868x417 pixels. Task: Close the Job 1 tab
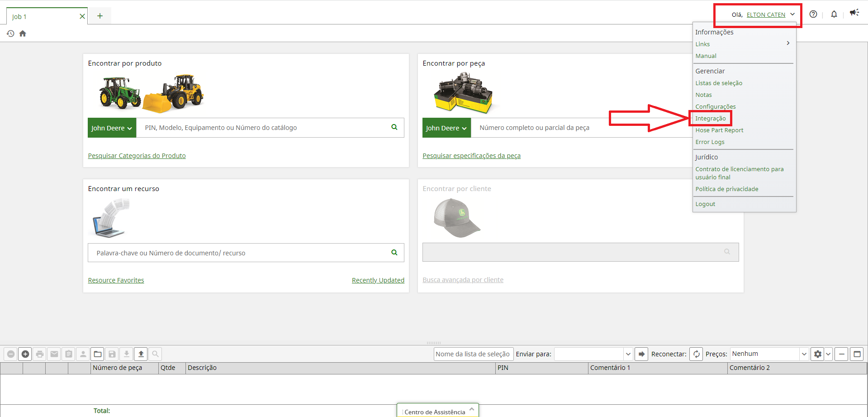pyautogui.click(x=82, y=16)
